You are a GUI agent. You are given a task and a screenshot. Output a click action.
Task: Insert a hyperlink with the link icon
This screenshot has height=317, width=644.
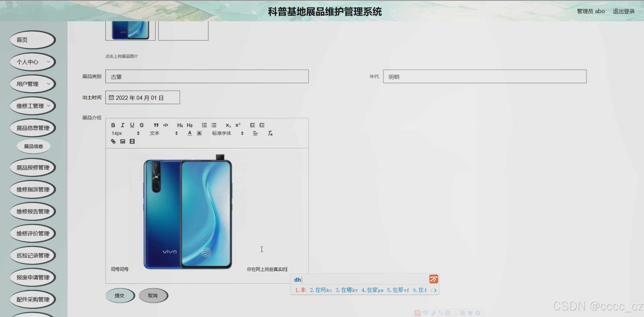113,141
